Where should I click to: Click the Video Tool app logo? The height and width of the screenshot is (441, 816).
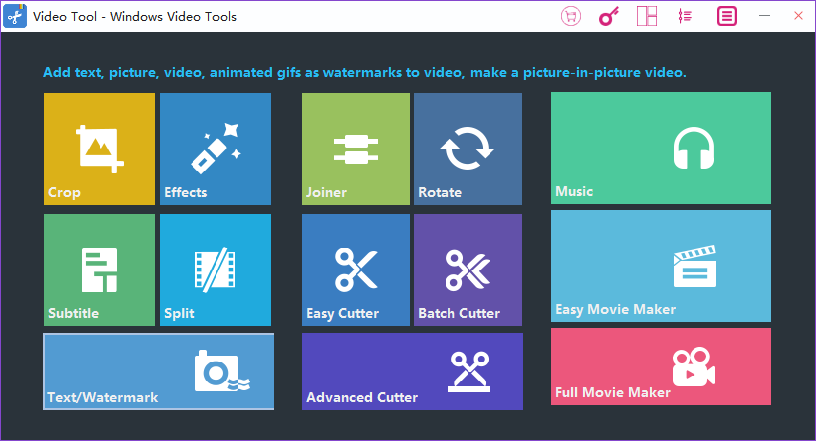[x=15, y=16]
